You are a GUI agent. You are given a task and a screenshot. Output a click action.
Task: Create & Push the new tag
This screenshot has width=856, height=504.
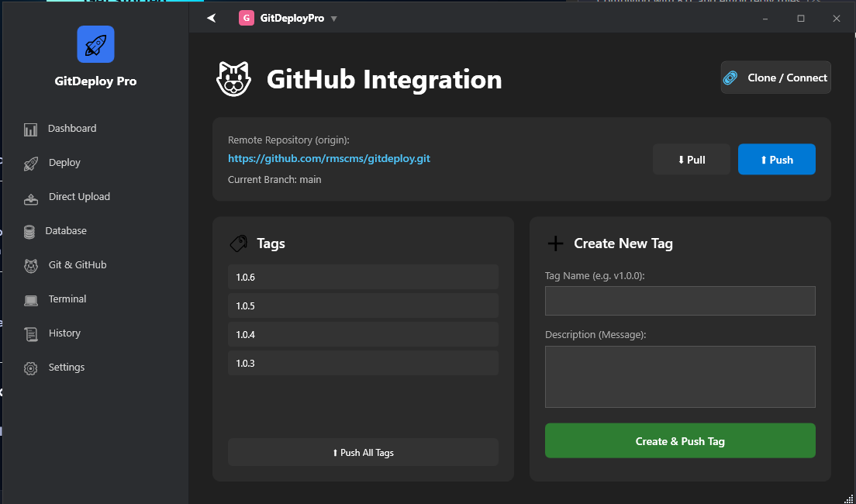(680, 440)
